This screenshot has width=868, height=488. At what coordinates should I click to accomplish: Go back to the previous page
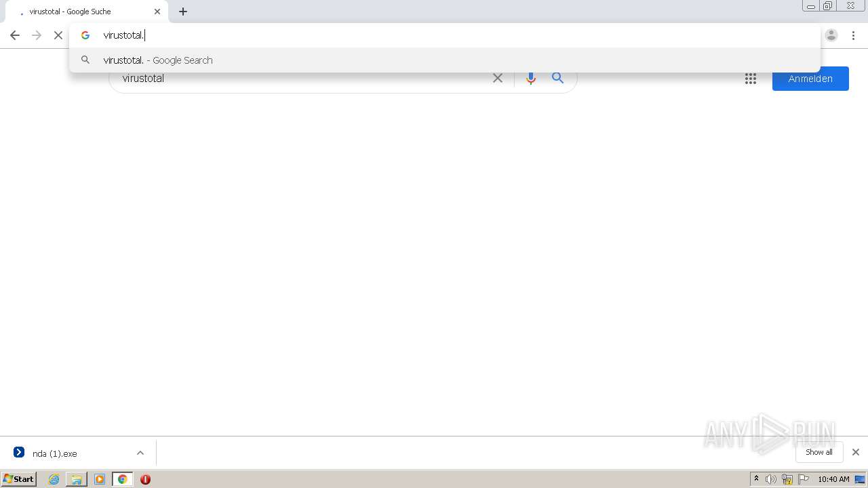click(15, 35)
